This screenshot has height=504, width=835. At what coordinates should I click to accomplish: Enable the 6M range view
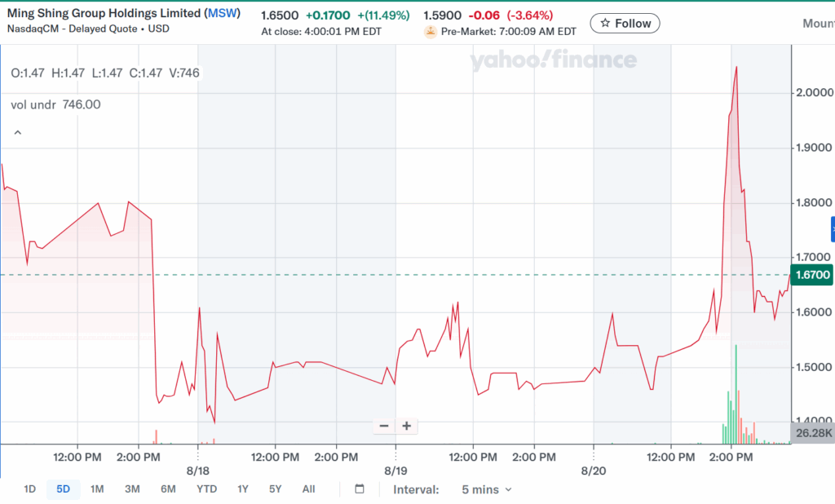pyautogui.click(x=169, y=489)
